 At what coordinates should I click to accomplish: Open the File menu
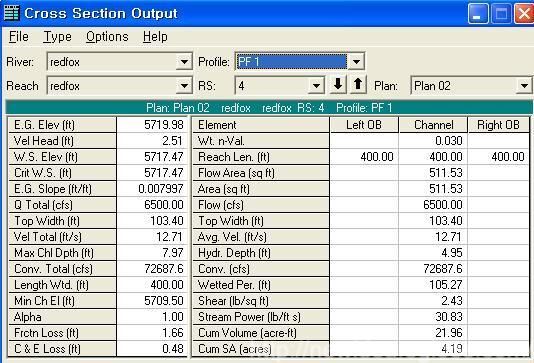[19, 36]
